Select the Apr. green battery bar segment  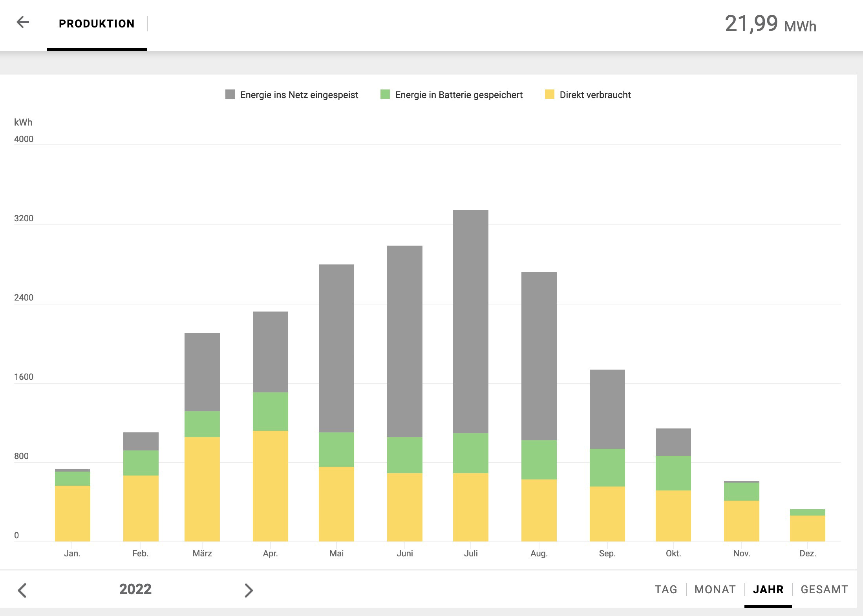pos(271,412)
